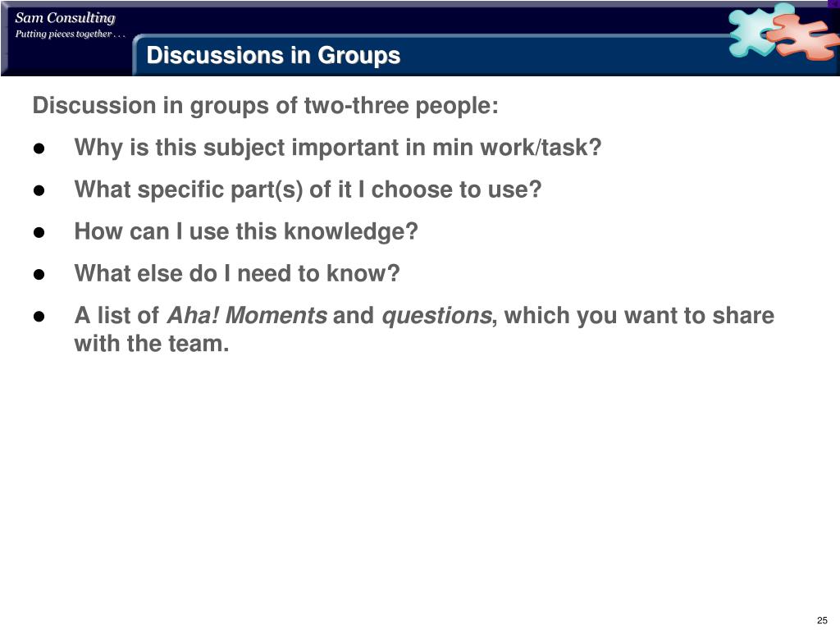
Task: Click the 'Putting pieces together' tagline
Action: point(70,34)
